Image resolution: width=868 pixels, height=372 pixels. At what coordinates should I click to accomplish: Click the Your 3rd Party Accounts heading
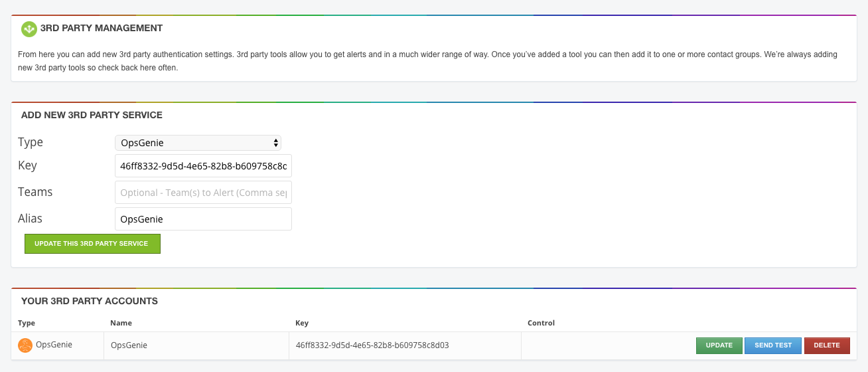(90, 301)
